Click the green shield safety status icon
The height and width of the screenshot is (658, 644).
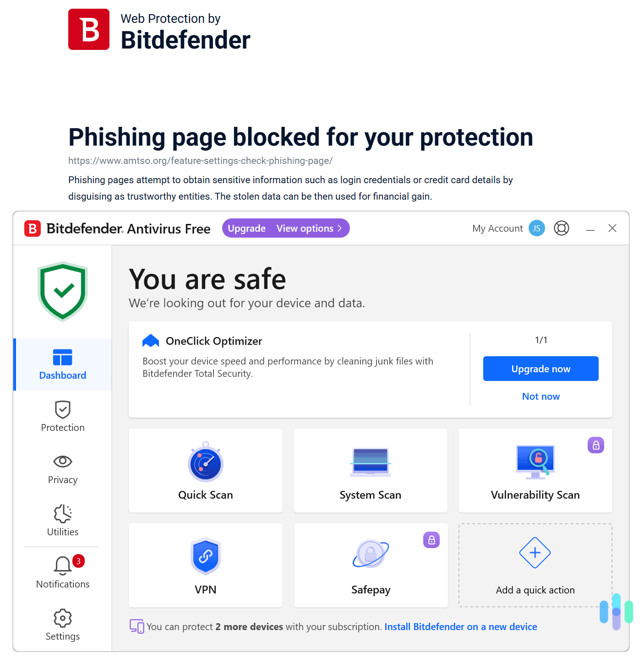62,291
